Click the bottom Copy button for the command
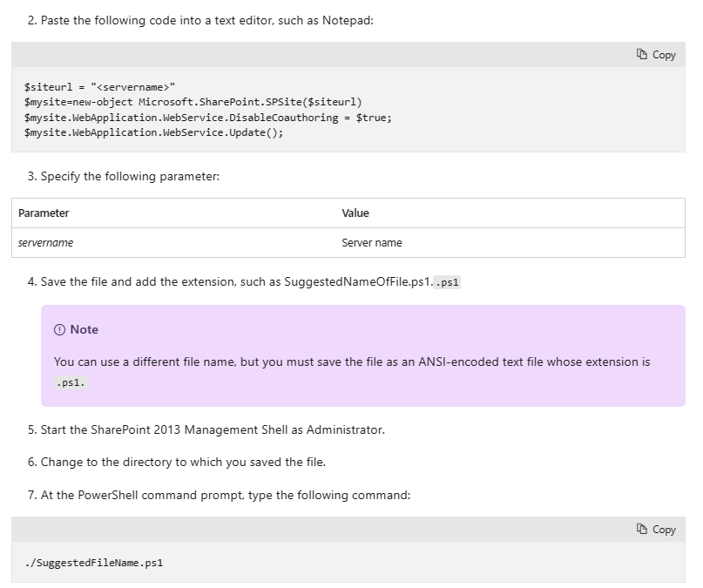Image resolution: width=703 pixels, height=588 pixels. (x=656, y=529)
